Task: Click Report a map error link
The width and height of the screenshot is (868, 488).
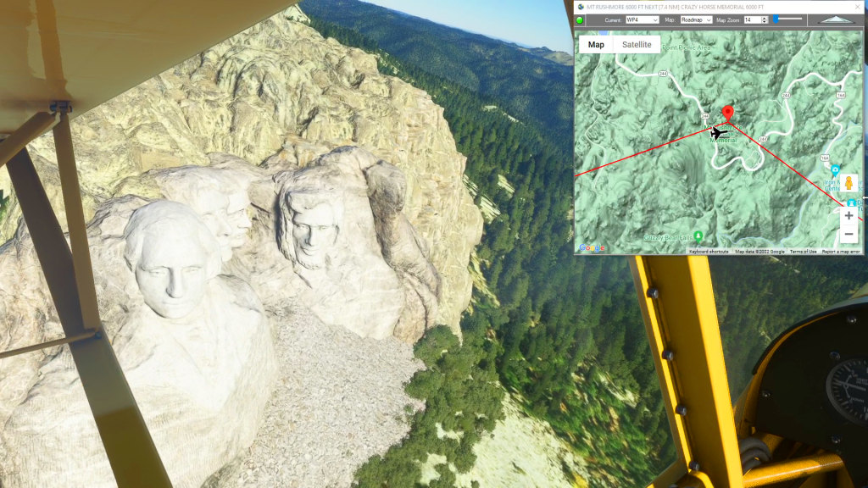Action: [x=841, y=252]
